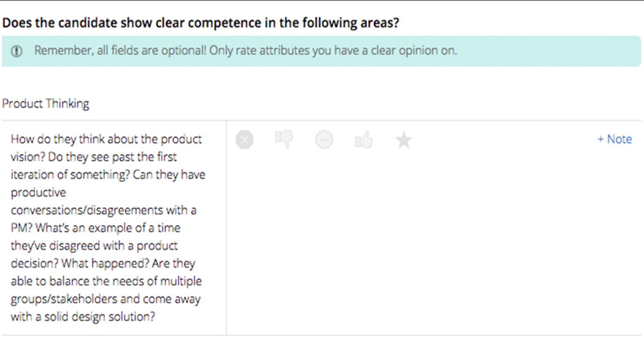The width and height of the screenshot is (644, 351).
Task: Rate Product Thinking with the X circle icon
Action: tap(244, 140)
